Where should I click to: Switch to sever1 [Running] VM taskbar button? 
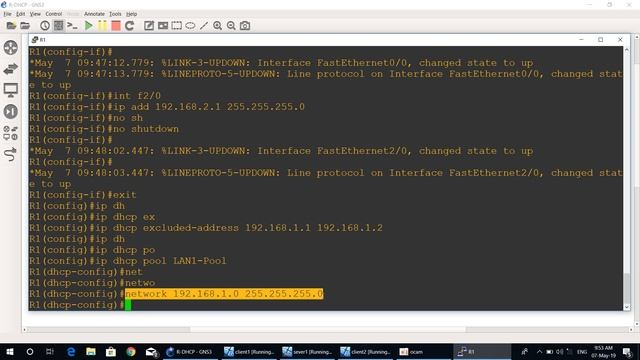pyautogui.click(x=307, y=351)
